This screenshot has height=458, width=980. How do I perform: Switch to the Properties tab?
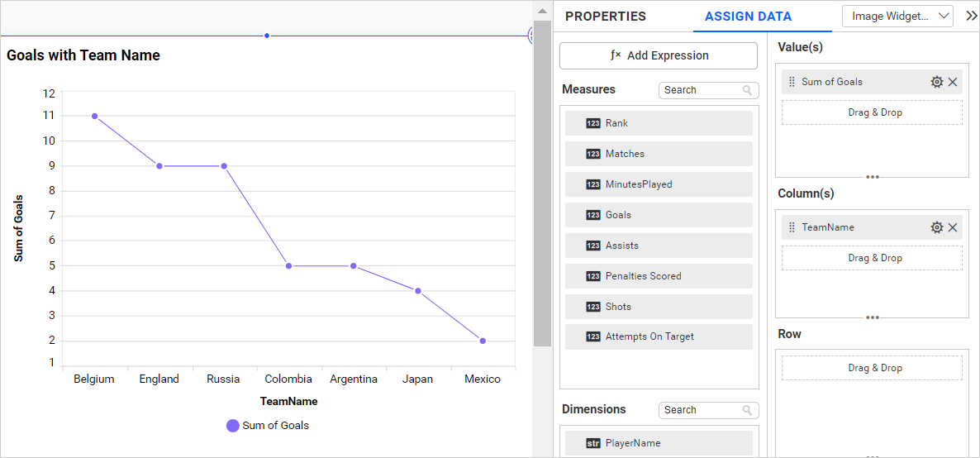(x=606, y=17)
